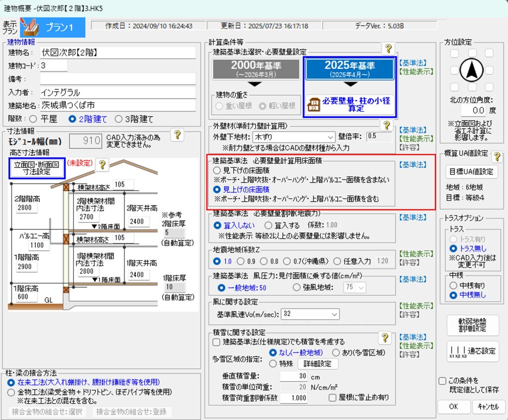Expand the 強風地域 value dropdown showing 75
Image resolution: width=508 pixels, height=420 pixels.
click(354, 287)
